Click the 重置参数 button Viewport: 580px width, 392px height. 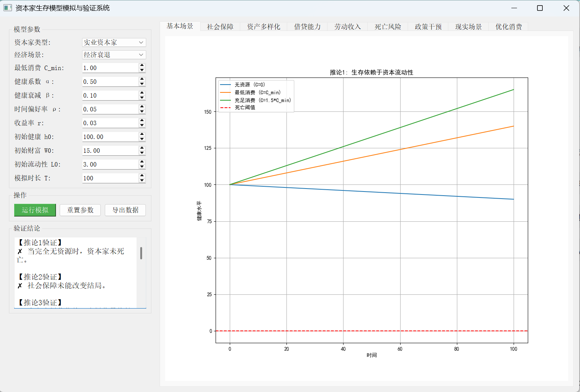pos(80,210)
